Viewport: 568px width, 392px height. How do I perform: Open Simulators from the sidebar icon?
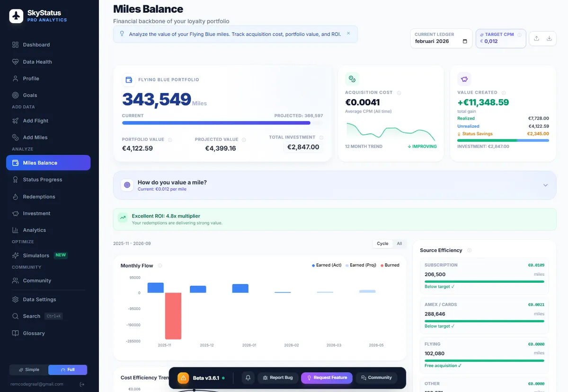[x=15, y=255]
